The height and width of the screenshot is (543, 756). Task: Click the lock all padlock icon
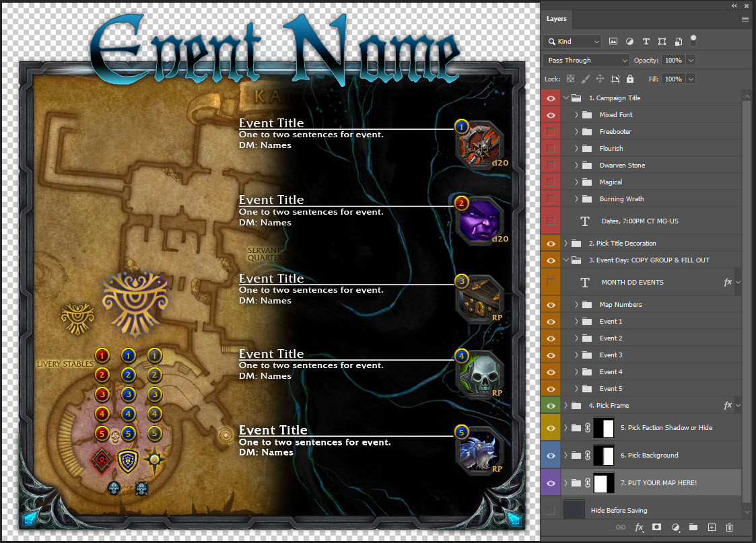pyautogui.click(x=630, y=79)
